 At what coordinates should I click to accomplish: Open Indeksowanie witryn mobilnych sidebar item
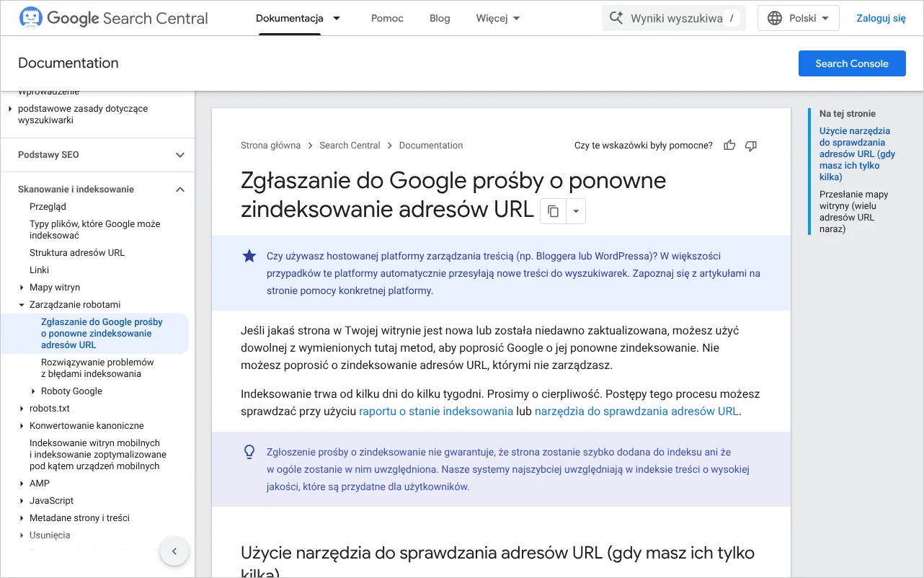click(x=98, y=455)
